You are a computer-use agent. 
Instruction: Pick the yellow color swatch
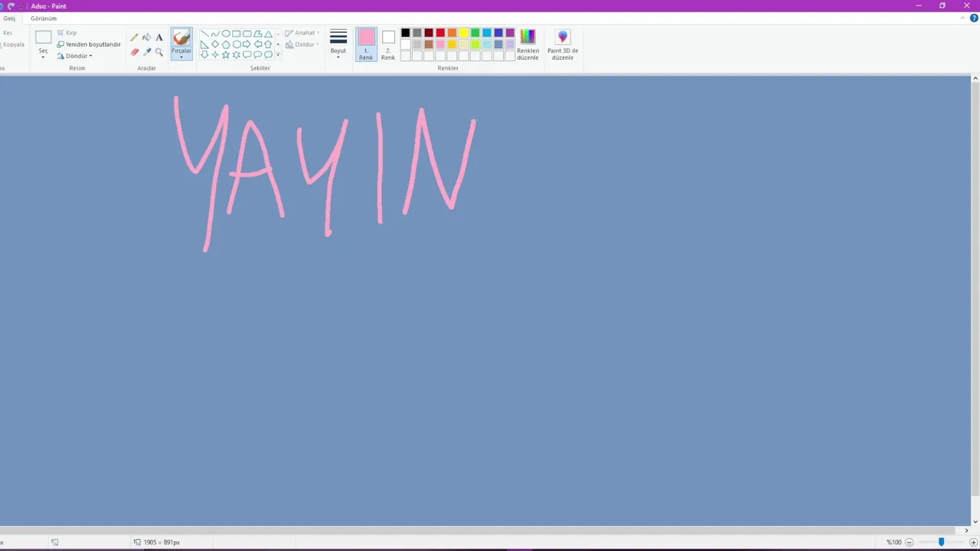pos(463,33)
